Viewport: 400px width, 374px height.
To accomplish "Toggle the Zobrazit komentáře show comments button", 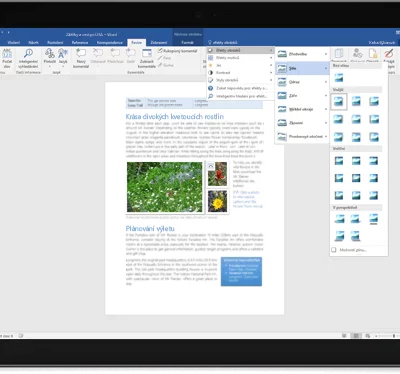I will click(x=147, y=58).
